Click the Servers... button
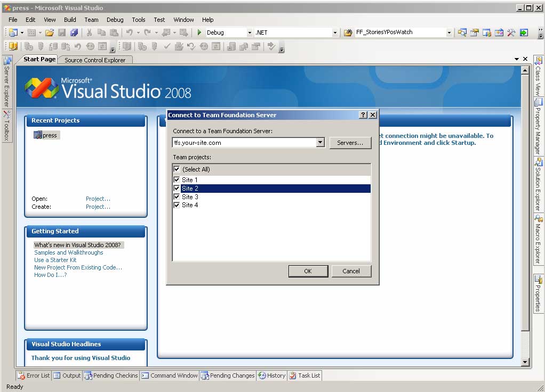The height and width of the screenshot is (392, 545). [x=350, y=143]
